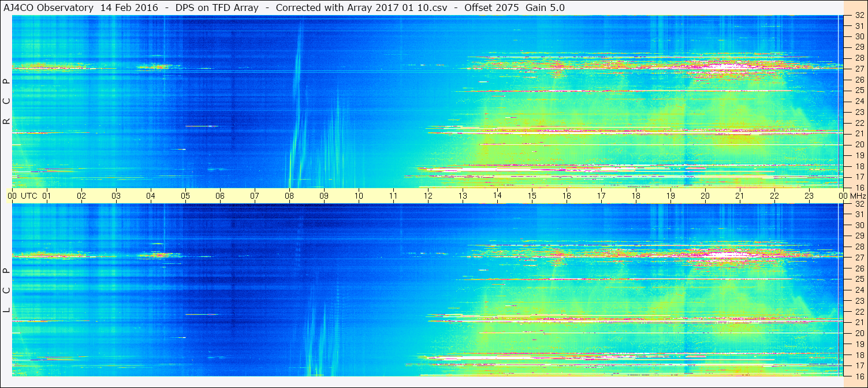Click the 28 MHz label in RCP scale
868x388 pixels.
click(859, 58)
